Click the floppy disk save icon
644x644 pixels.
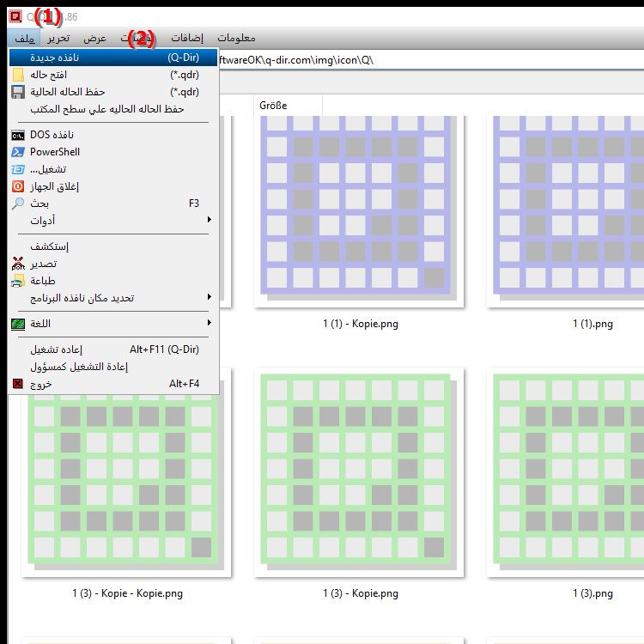point(18,92)
